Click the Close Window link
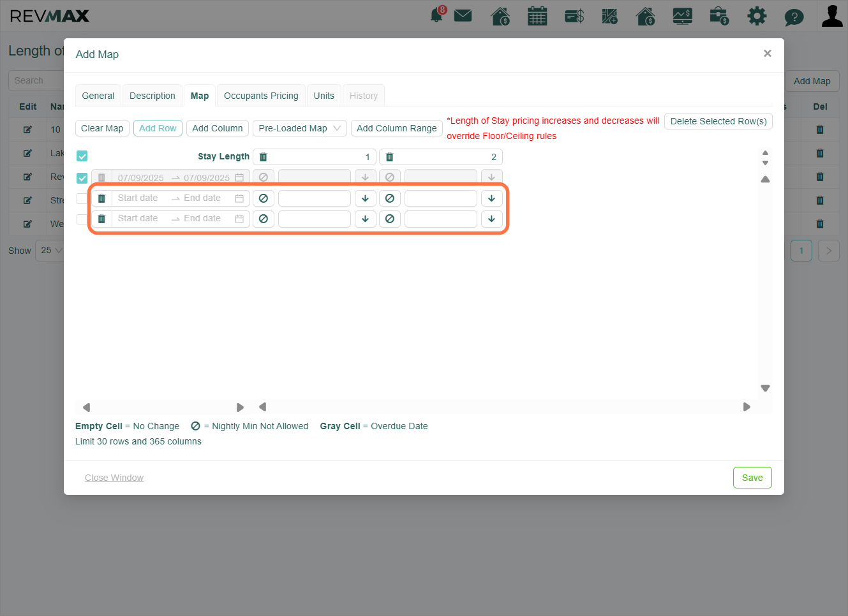848x616 pixels. pyautogui.click(x=114, y=478)
